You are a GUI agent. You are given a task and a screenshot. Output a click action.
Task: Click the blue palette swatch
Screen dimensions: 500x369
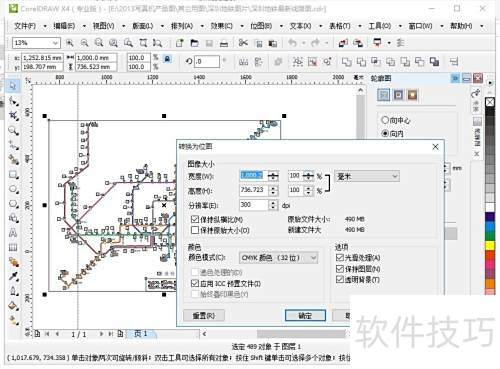[490, 227]
